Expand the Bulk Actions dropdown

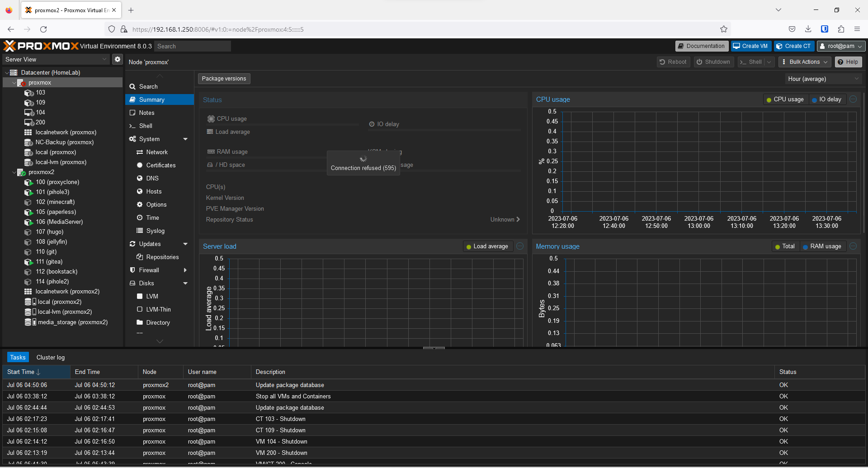805,62
